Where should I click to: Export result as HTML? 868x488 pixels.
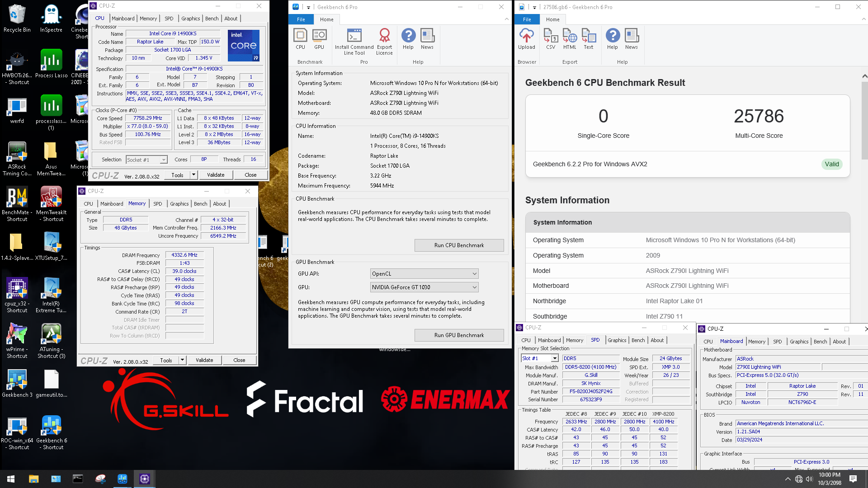(570, 39)
